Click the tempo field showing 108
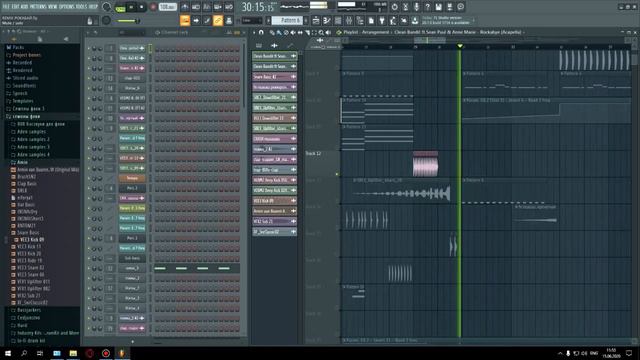Viewport: 640px width, 360px height. [x=167, y=7]
